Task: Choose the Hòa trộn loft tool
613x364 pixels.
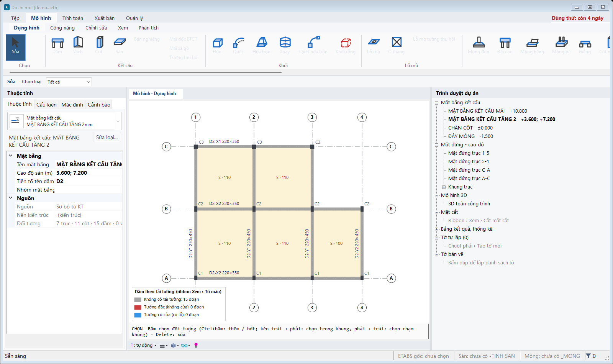Action: coord(262,46)
